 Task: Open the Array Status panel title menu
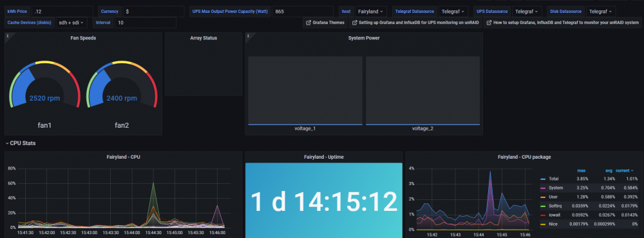(x=204, y=38)
